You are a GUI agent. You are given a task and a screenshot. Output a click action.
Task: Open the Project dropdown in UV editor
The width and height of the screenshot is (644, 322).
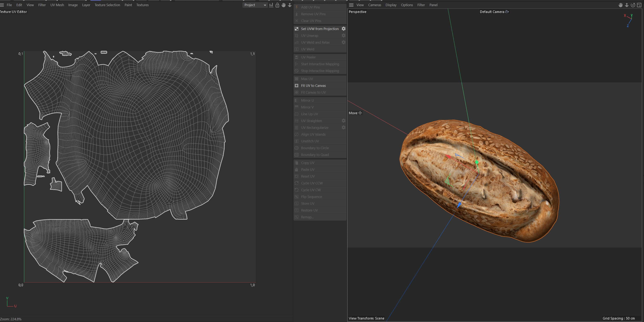pos(255,5)
